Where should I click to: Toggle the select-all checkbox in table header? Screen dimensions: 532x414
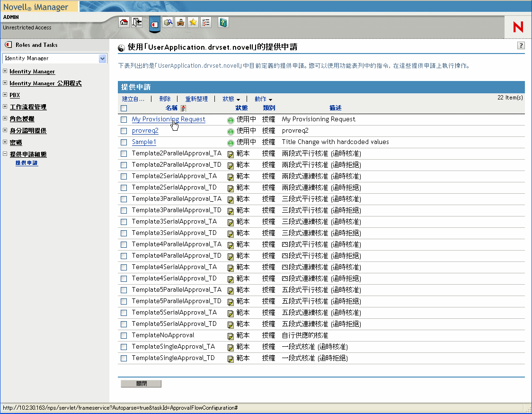[124, 108]
